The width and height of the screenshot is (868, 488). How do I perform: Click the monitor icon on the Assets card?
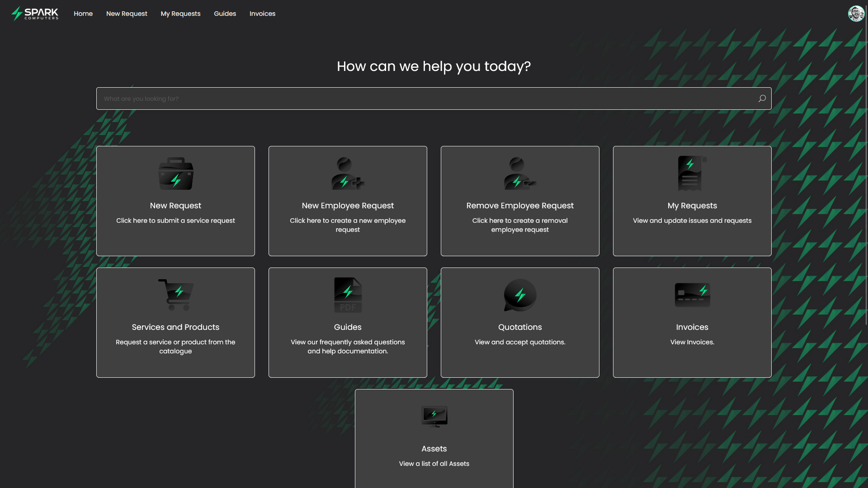434,416
